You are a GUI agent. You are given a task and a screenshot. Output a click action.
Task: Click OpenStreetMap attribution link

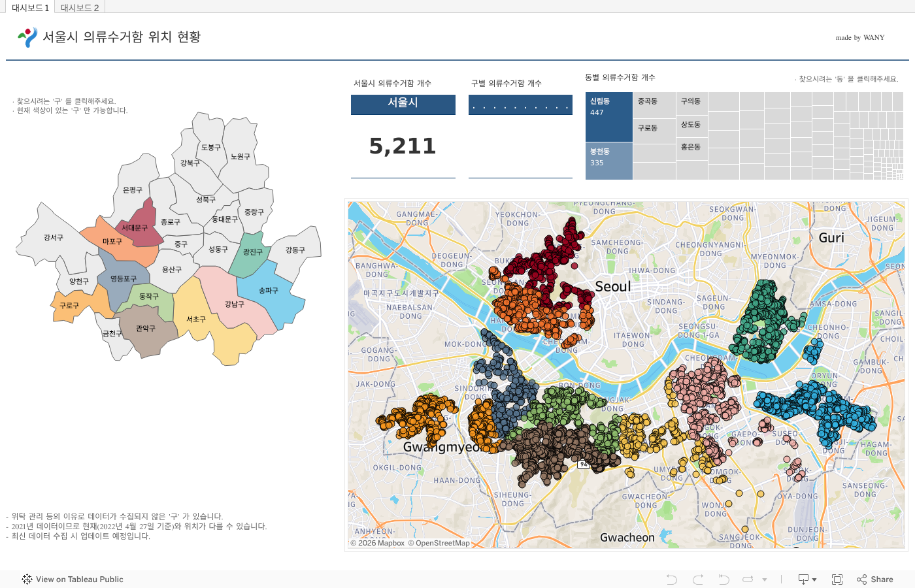[442, 544]
